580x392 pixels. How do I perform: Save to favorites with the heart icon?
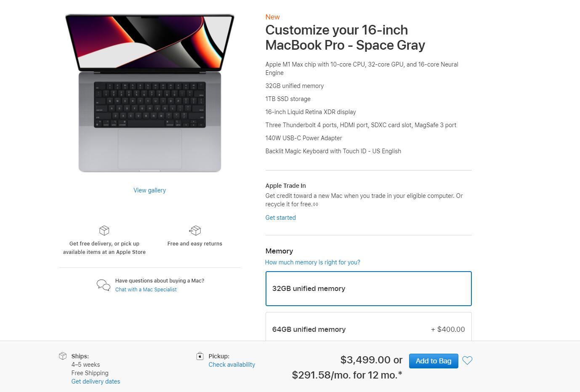[x=467, y=360]
